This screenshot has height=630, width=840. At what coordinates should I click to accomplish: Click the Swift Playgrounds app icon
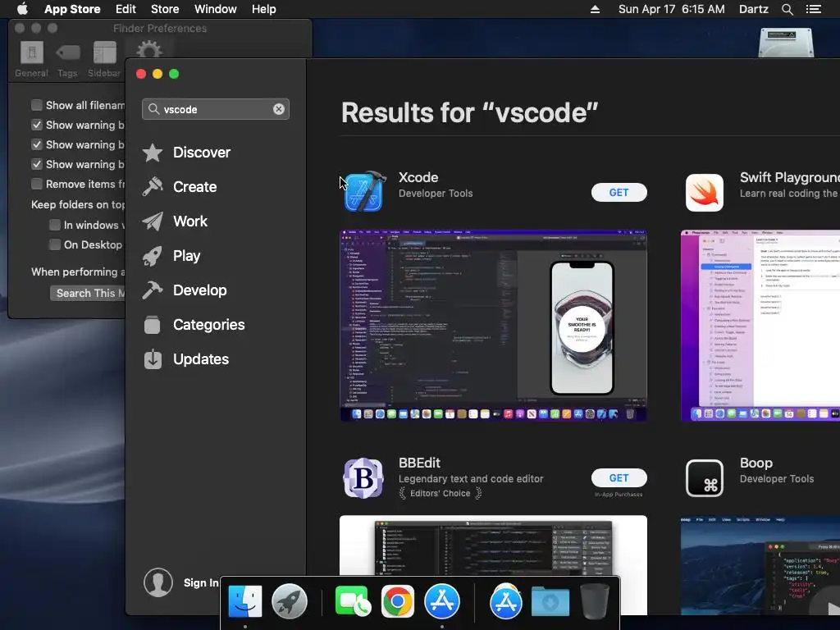[x=704, y=192]
